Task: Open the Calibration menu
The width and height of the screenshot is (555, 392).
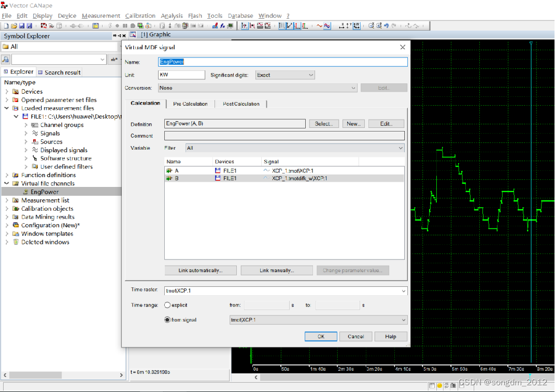Action: [140, 16]
